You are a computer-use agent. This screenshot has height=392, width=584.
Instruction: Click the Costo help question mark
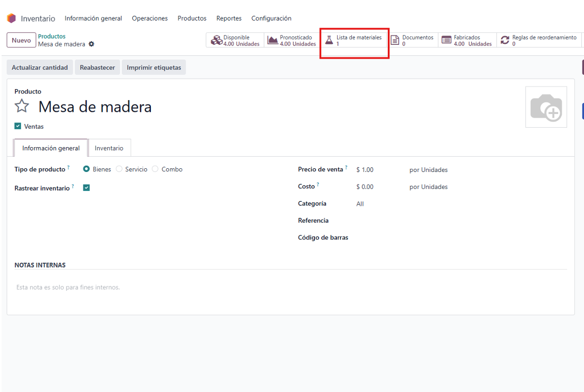click(x=318, y=184)
